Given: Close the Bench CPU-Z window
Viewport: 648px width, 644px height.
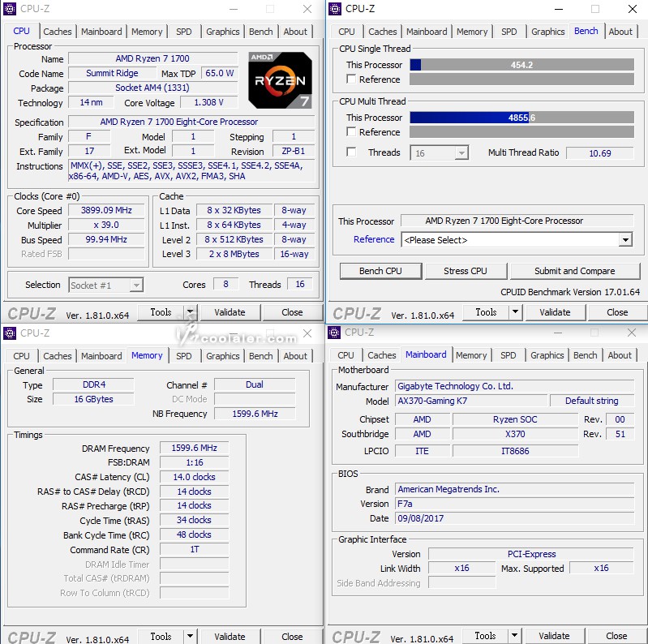Looking at the screenshot, I should click(x=633, y=9).
